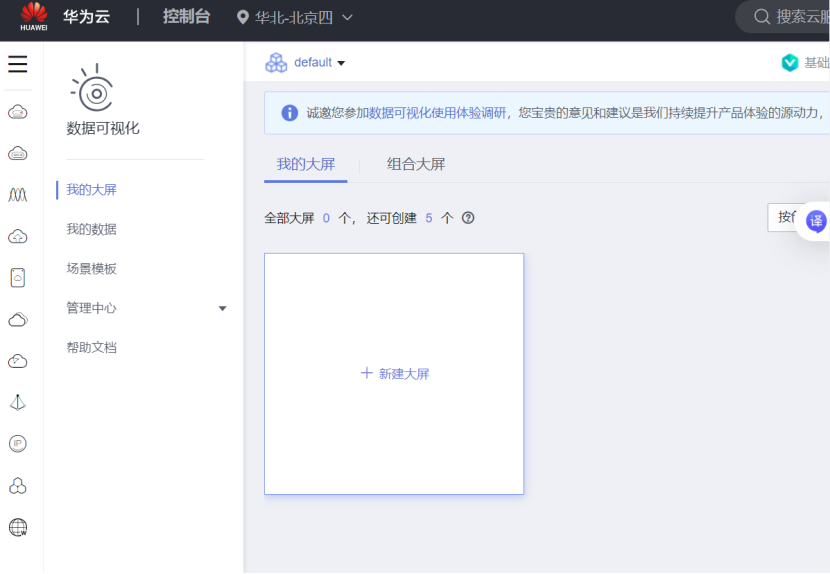Open the 按 sort dropdown
The height and width of the screenshot is (574, 830).
click(x=786, y=217)
